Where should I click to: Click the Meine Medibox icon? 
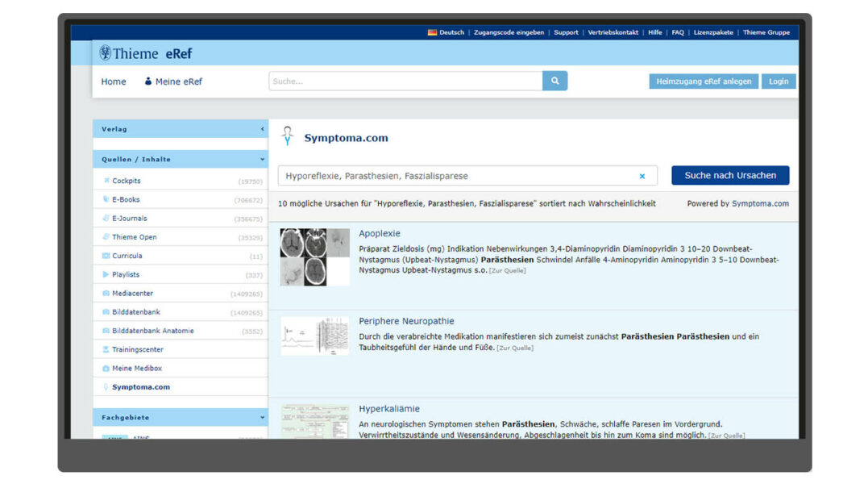[x=106, y=369]
